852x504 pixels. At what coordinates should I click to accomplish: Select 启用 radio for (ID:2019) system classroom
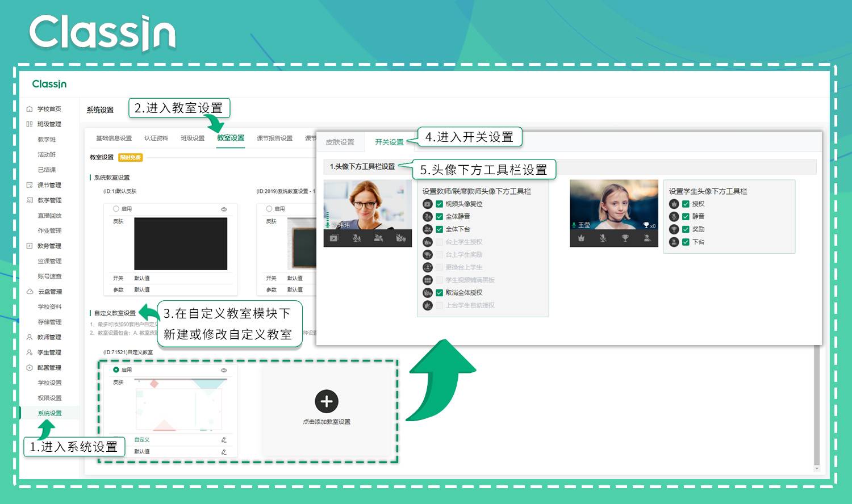pos(269,209)
